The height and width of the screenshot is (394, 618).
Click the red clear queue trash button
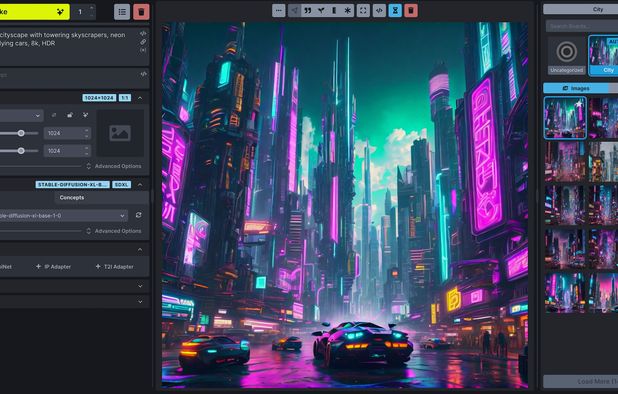(141, 12)
